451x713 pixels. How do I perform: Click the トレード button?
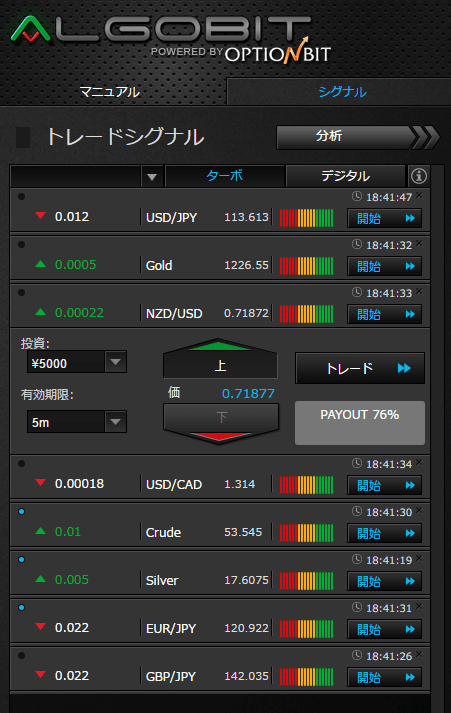click(x=360, y=368)
